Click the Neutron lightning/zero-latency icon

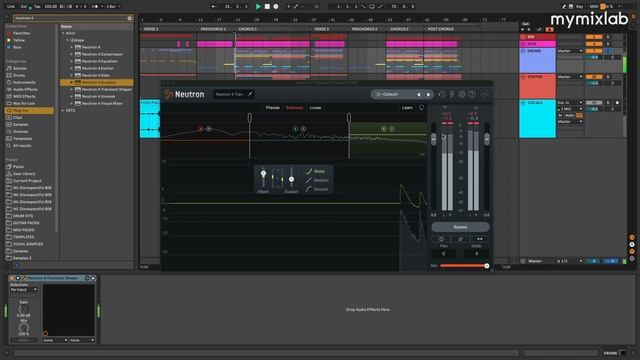pyautogui.click(x=452, y=94)
